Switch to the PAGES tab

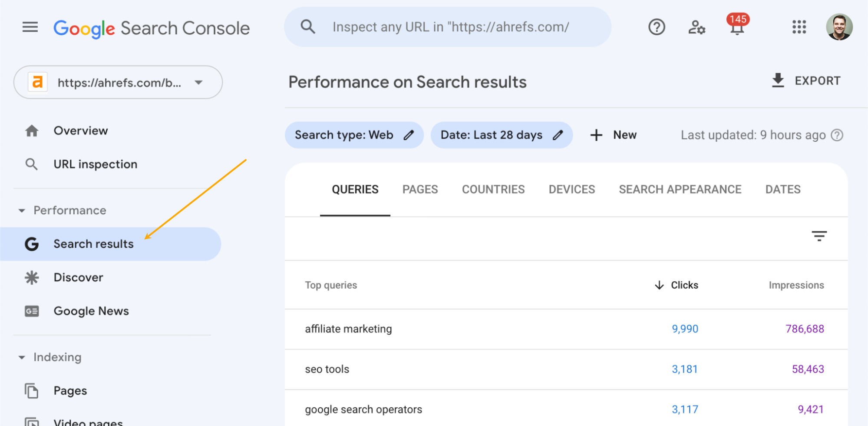[x=419, y=189]
